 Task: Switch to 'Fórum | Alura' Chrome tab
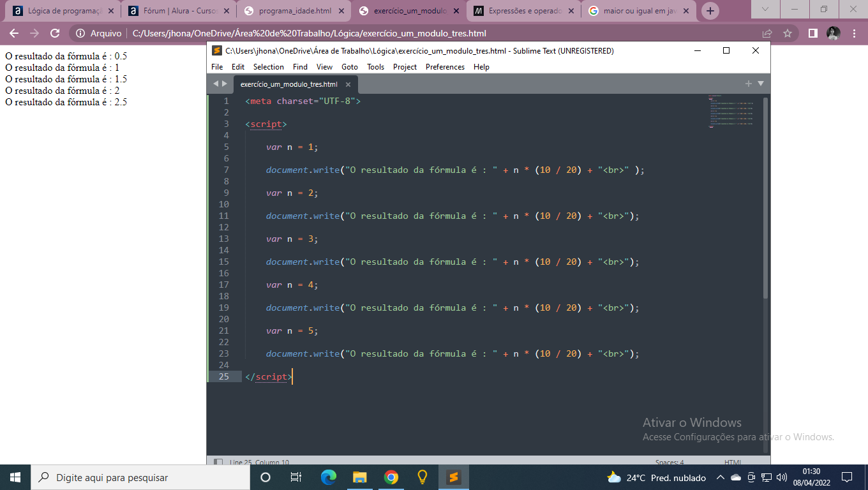click(177, 11)
